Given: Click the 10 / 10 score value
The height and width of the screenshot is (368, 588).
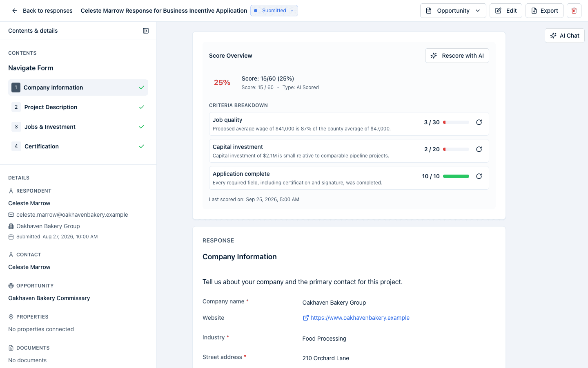Looking at the screenshot, I should pos(431,176).
